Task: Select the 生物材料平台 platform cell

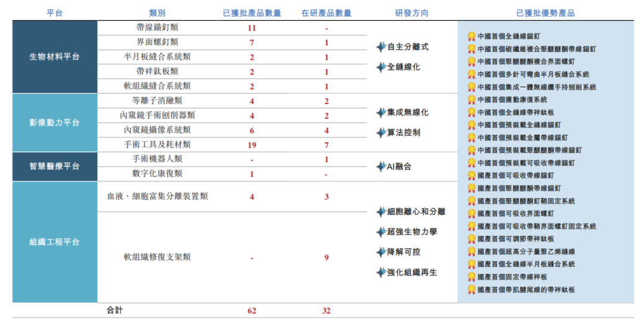Action: tap(54, 57)
